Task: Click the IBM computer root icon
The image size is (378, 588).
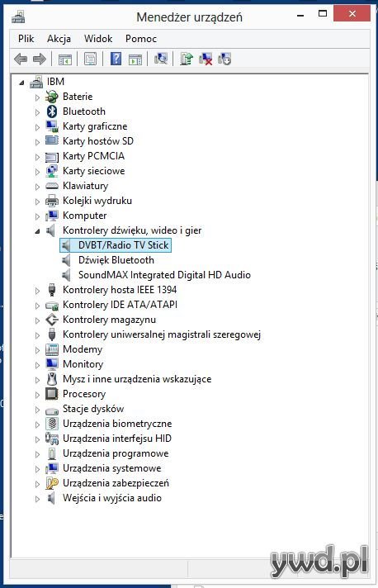Action: point(36,82)
